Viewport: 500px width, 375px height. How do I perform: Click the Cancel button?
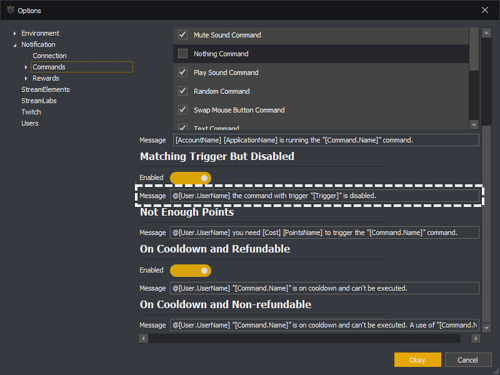pos(468,360)
